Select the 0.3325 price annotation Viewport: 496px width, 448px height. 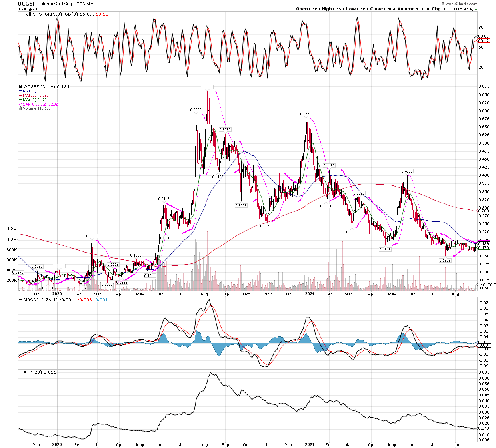359,193
